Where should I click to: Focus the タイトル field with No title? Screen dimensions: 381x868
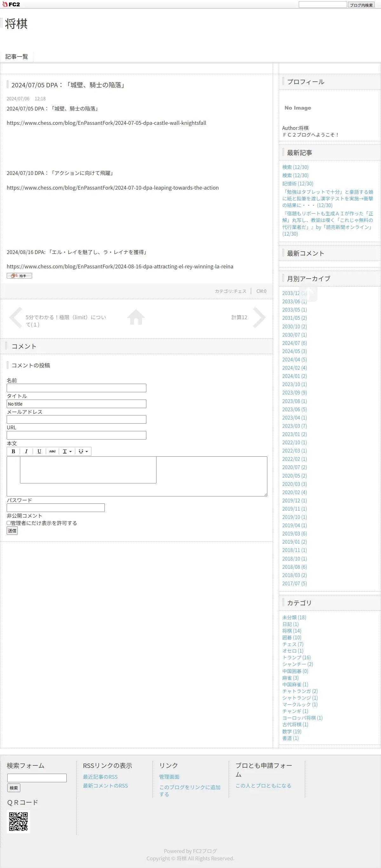[77, 404]
